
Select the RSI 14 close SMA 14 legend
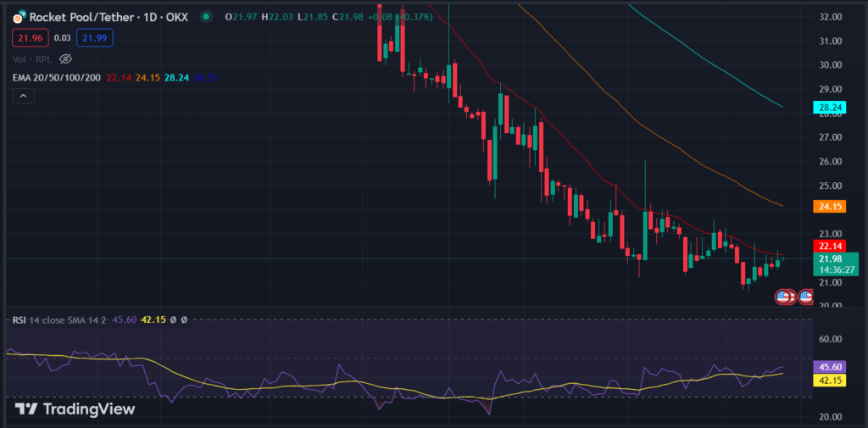[58, 320]
